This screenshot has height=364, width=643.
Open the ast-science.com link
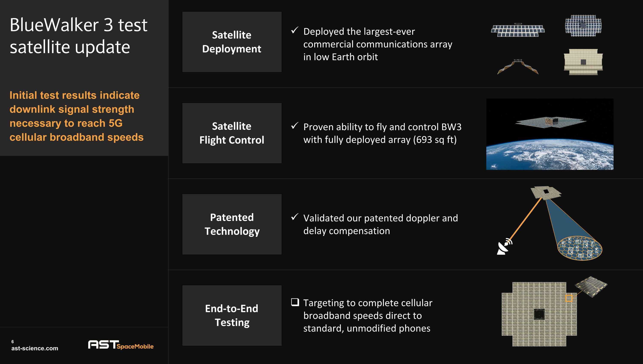click(x=35, y=348)
